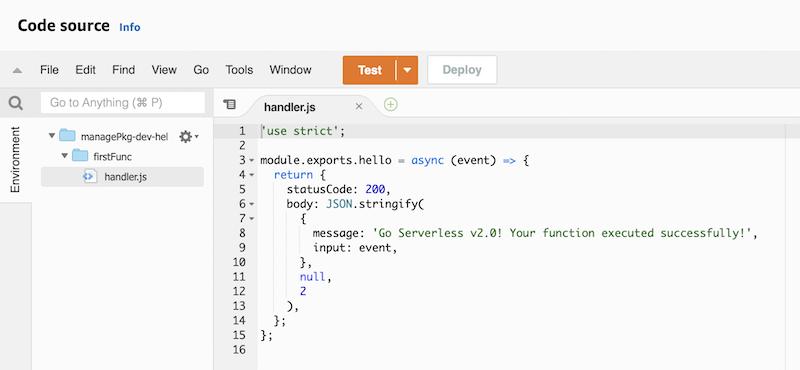The image size is (800, 370).
Task: Click the 'input: event,' line
Action: [355, 248]
